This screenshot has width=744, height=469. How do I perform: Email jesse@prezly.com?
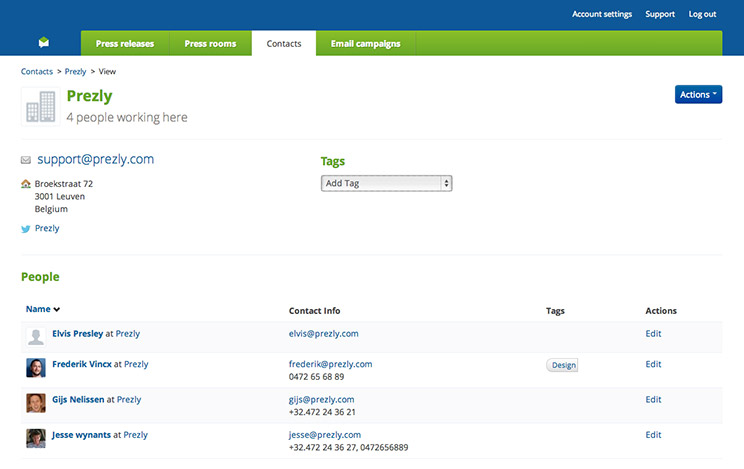tap(325, 435)
